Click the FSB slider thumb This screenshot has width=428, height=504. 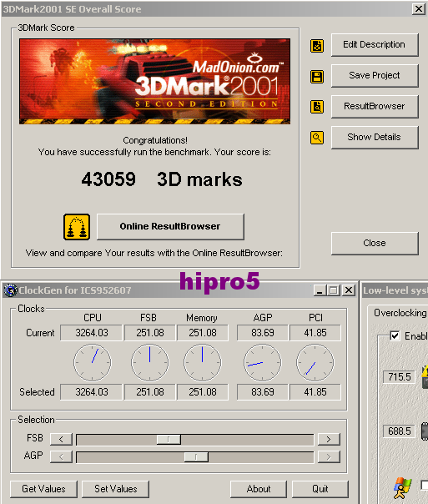tap(169, 439)
